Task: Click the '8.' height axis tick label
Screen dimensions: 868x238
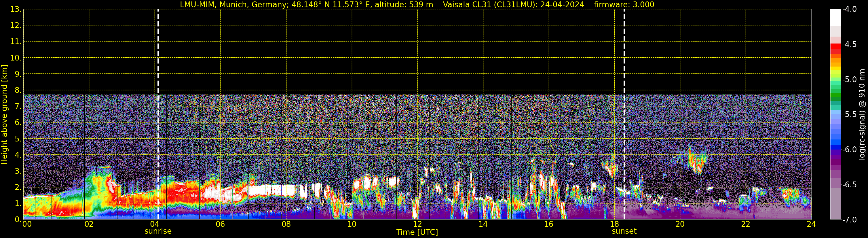Action: click(18, 90)
